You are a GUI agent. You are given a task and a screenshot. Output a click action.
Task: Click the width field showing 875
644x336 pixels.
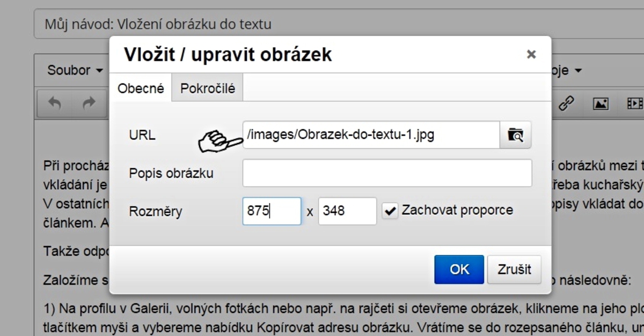click(x=272, y=211)
